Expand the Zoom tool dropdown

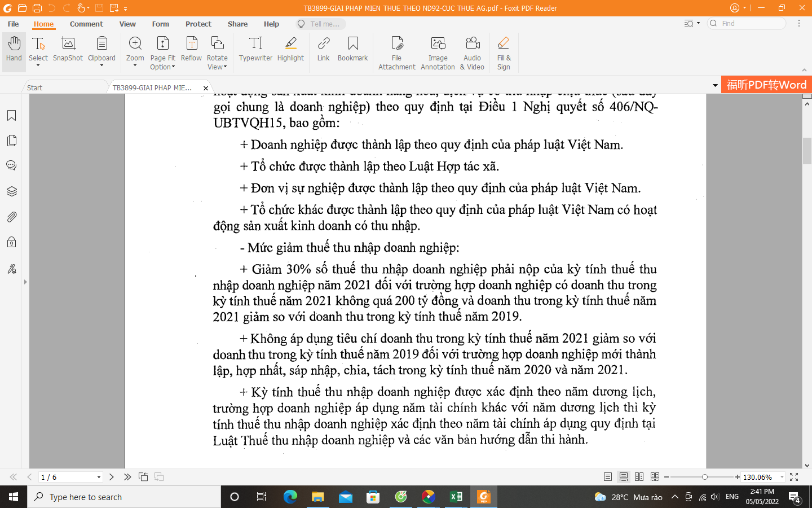pyautogui.click(x=135, y=66)
